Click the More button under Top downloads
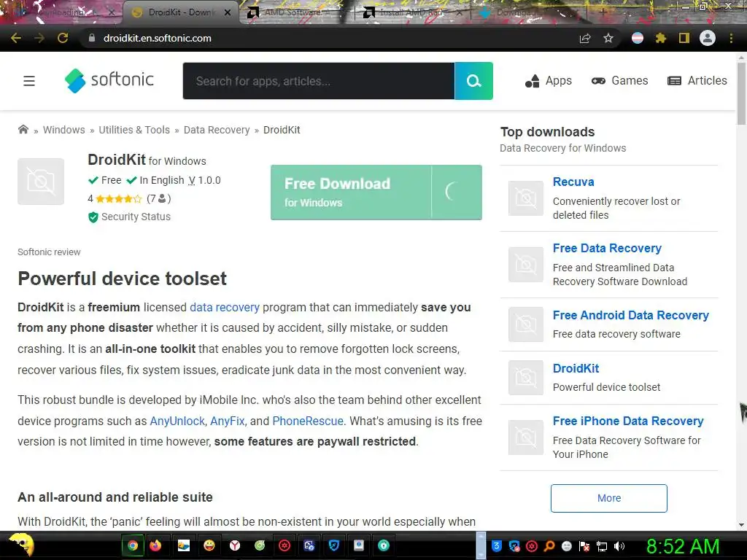 click(x=609, y=498)
